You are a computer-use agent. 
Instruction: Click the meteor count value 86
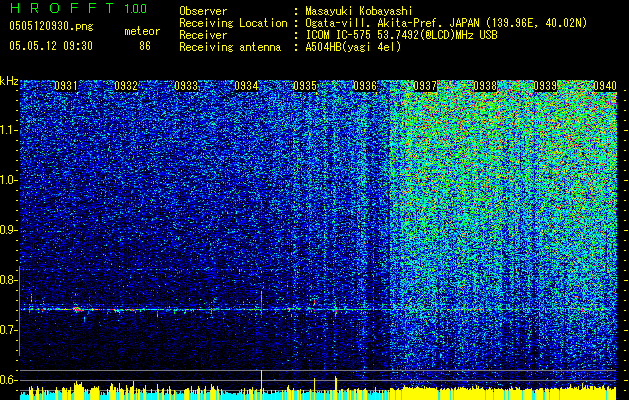[x=145, y=46]
